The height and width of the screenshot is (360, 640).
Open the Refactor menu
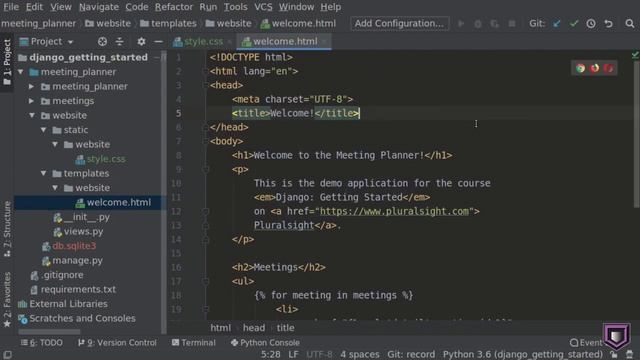click(173, 7)
